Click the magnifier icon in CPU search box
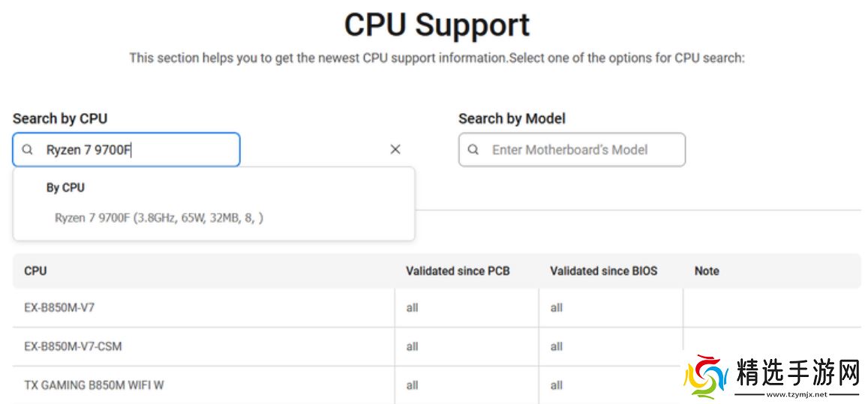This screenshot has height=404, width=868. (x=28, y=150)
